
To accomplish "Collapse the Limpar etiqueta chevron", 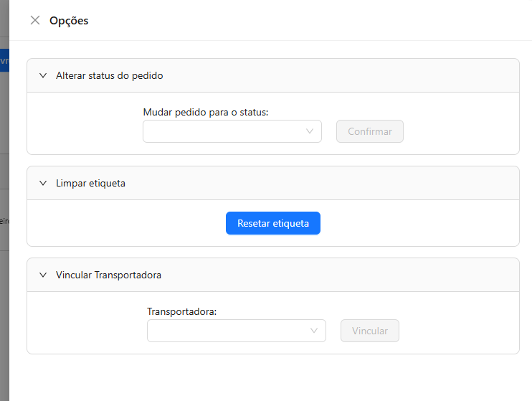I will 43,183.
